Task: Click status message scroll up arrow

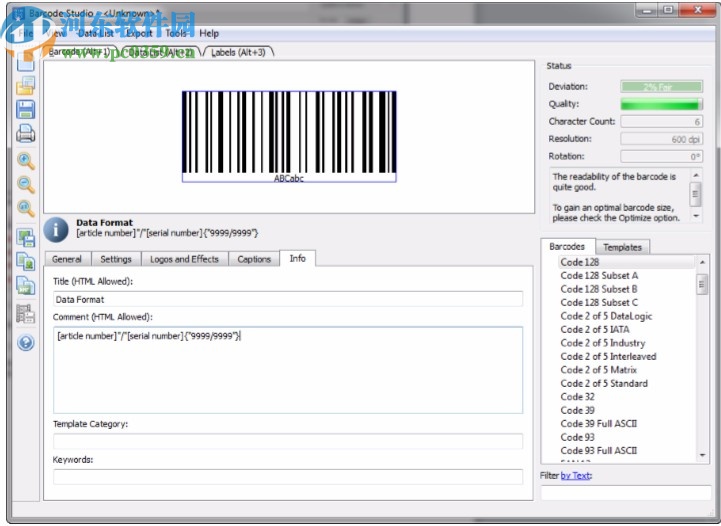Action: pyautogui.click(x=696, y=175)
